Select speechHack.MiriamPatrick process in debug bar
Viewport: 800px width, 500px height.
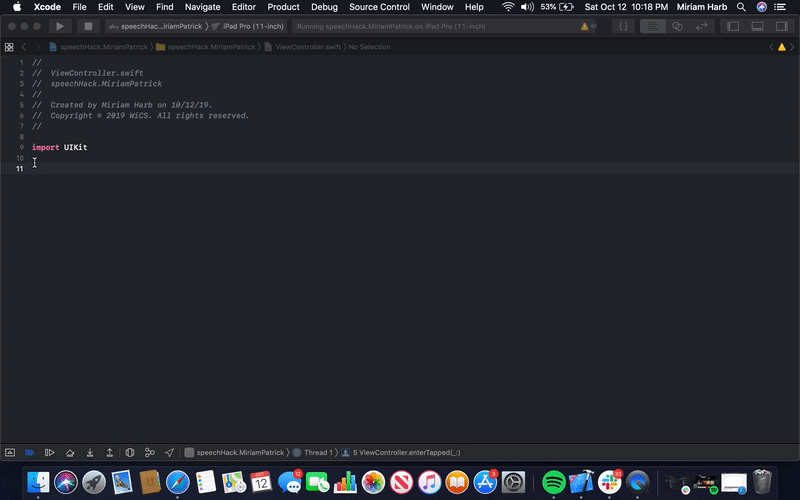tap(234, 453)
